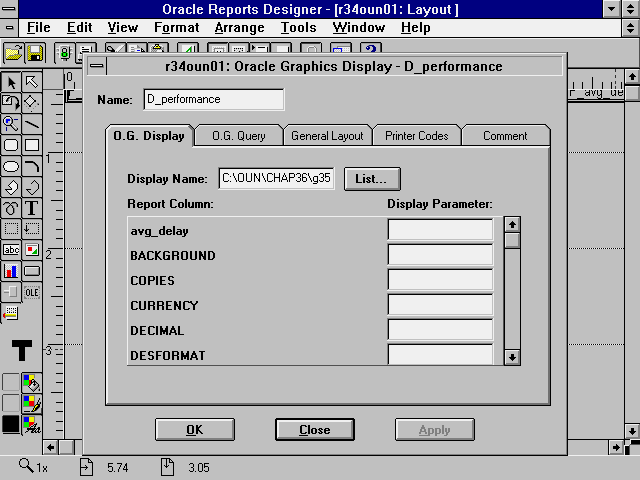Open the Fill Color paint bucket tool

pyautogui.click(x=32, y=382)
